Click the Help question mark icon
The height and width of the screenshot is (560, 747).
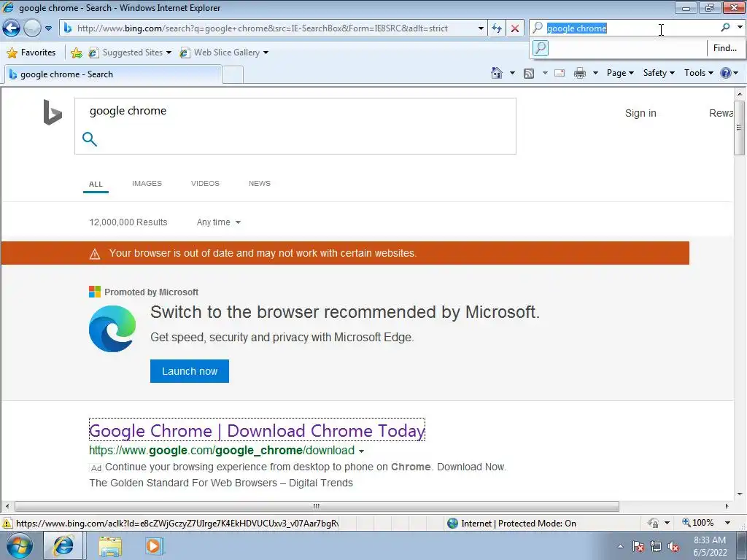click(x=726, y=73)
